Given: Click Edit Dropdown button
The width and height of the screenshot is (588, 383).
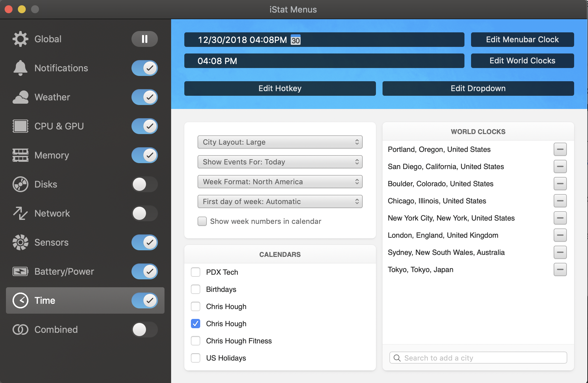Looking at the screenshot, I should pyautogui.click(x=478, y=88).
